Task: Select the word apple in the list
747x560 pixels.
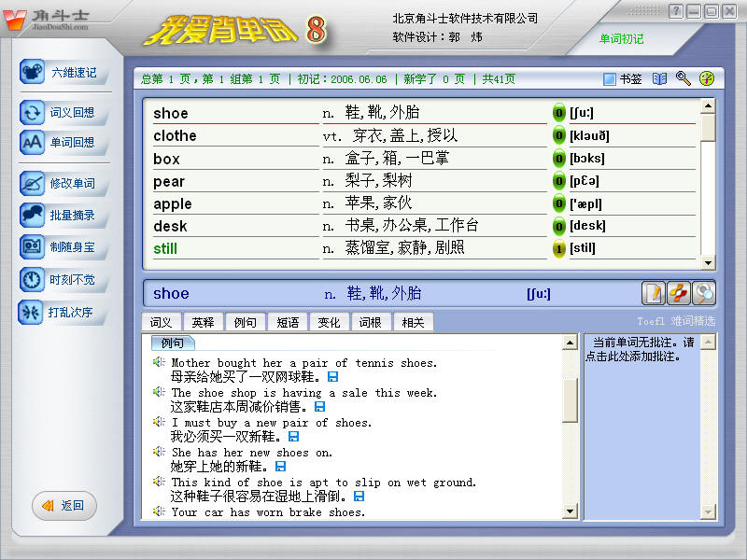Action: [x=173, y=203]
